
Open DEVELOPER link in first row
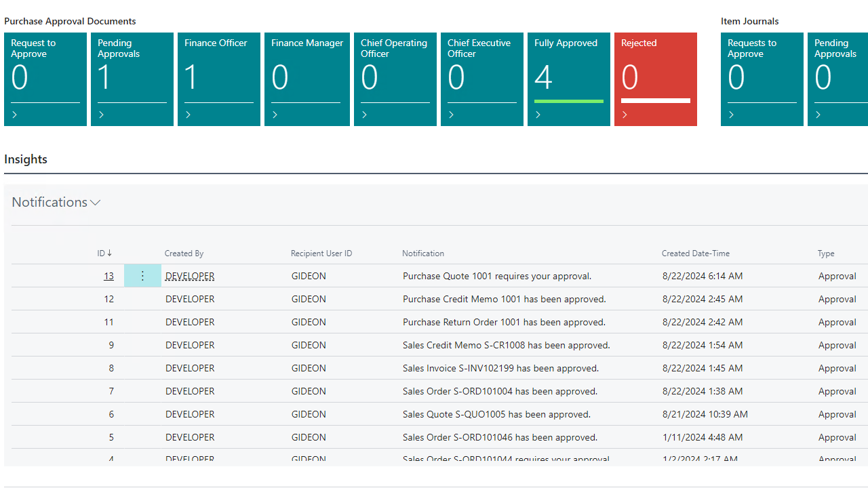(190, 276)
